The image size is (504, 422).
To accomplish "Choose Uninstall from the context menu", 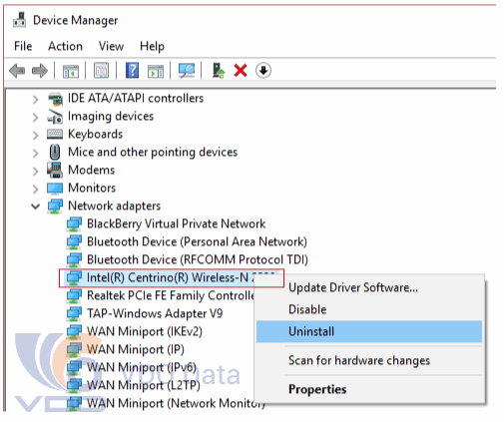I will pos(369,331).
